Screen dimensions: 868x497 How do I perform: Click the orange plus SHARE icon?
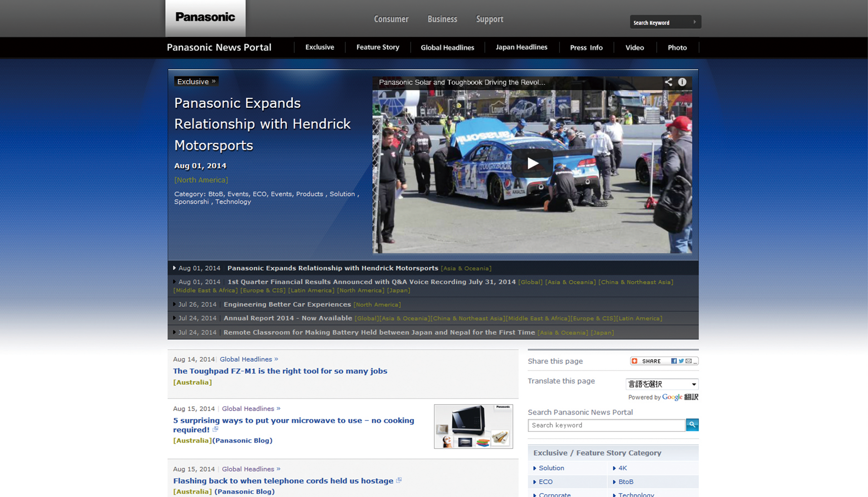coord(634,361)
